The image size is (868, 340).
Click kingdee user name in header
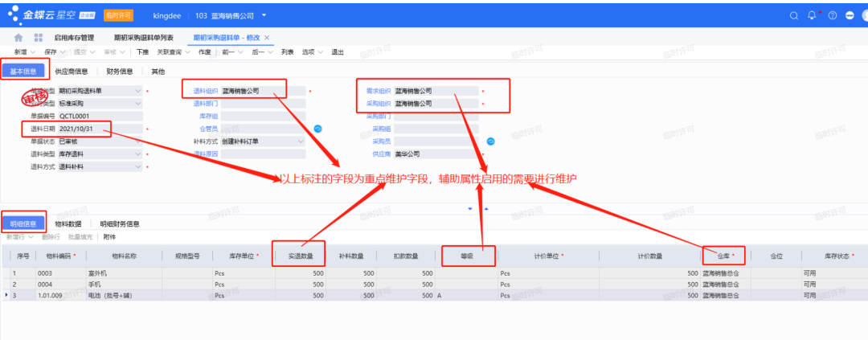167,15
